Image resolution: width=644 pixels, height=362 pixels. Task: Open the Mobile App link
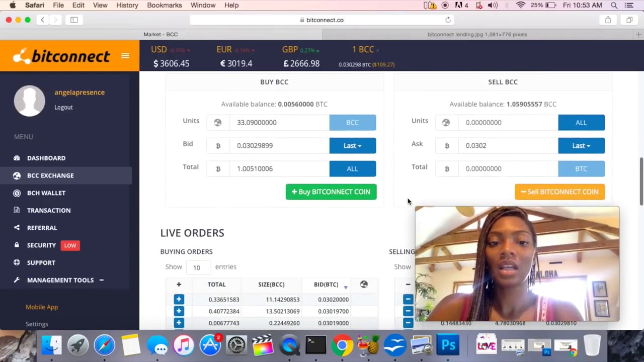[42, 307]
